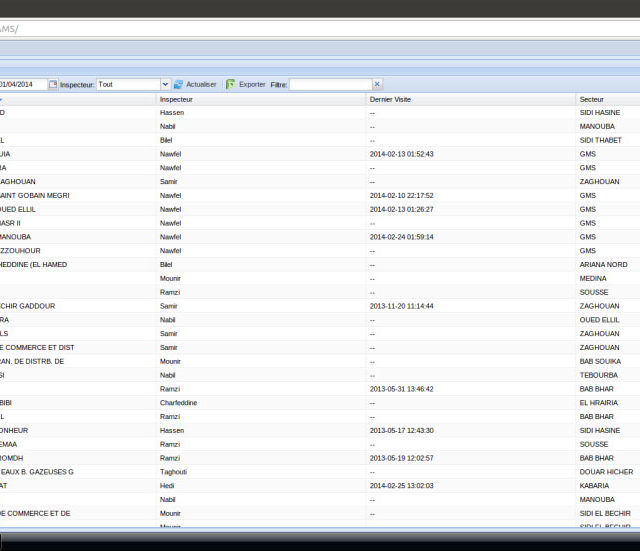Click the Exporter spreadsheet icon
Viewport: 640px width, 551px height.
230,85
